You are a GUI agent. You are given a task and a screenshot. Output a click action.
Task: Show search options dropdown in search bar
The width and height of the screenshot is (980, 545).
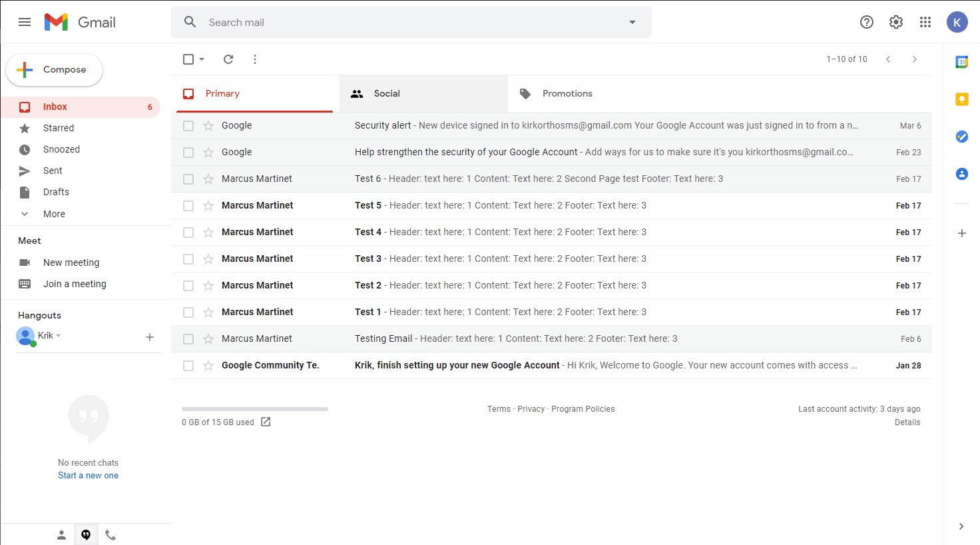[x=632, y=22]
